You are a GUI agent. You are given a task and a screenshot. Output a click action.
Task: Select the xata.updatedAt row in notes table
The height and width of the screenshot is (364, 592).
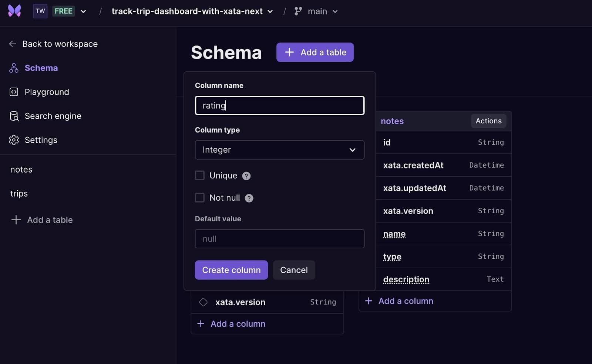click(444, 188)
